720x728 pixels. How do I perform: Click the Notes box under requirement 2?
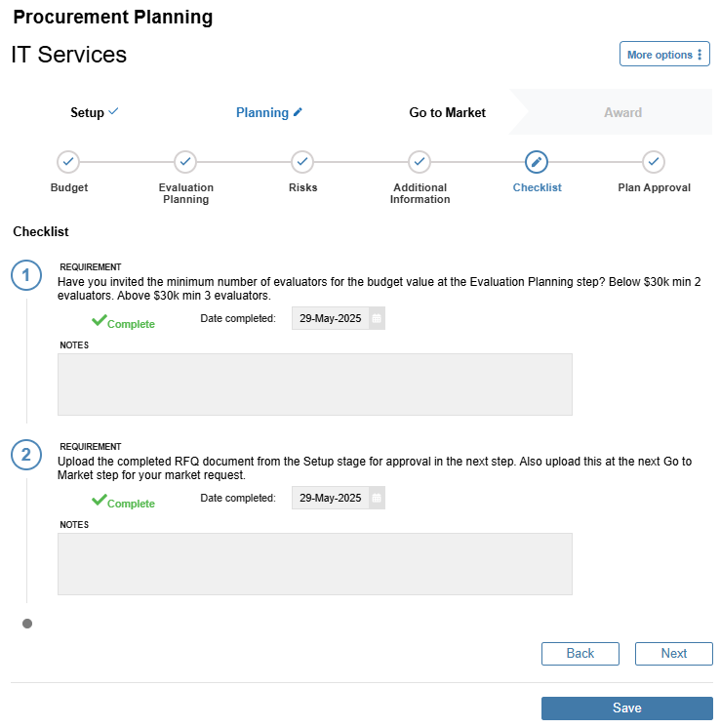click(315, 564)
